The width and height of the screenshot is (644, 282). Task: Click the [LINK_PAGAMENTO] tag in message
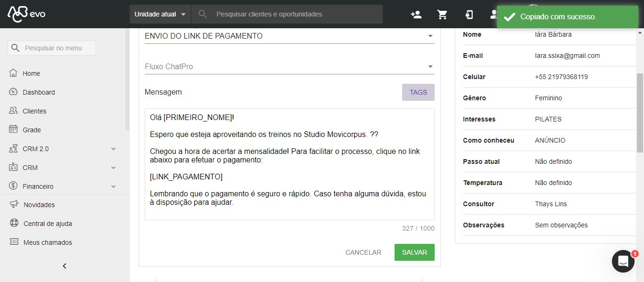[x=186, y=177]
